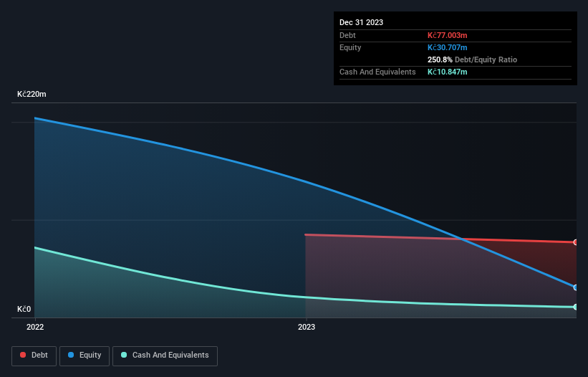The height and width of the screenshot is (377, 588).
Task: Click the 2022 x-axis label
Action: coord(35,327)
